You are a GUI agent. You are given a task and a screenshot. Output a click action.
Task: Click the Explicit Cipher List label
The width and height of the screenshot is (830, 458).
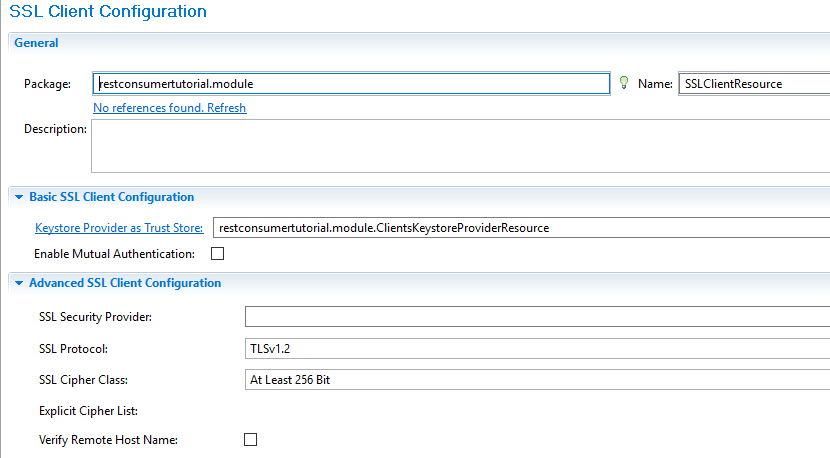(x=88, y=411)
